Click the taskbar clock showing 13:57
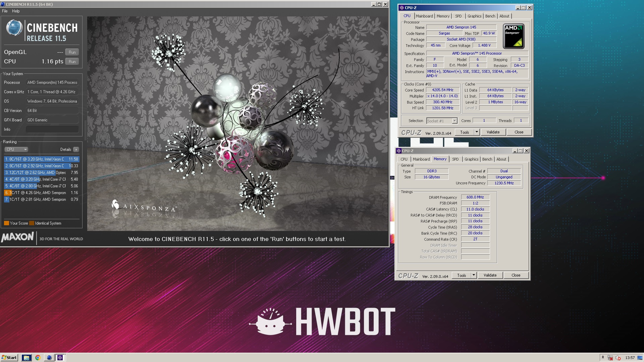The height and width of the screenshot is (362, 644). (630, 358)
